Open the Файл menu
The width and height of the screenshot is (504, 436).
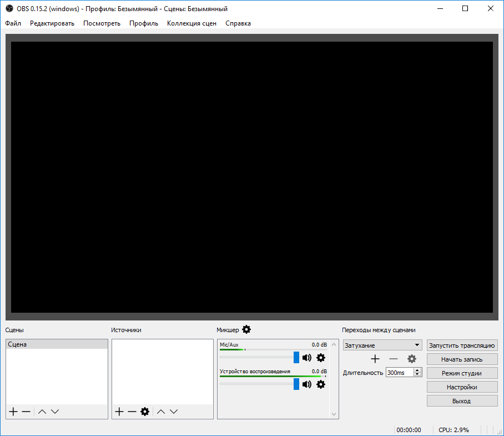click(x=13, y=23)
